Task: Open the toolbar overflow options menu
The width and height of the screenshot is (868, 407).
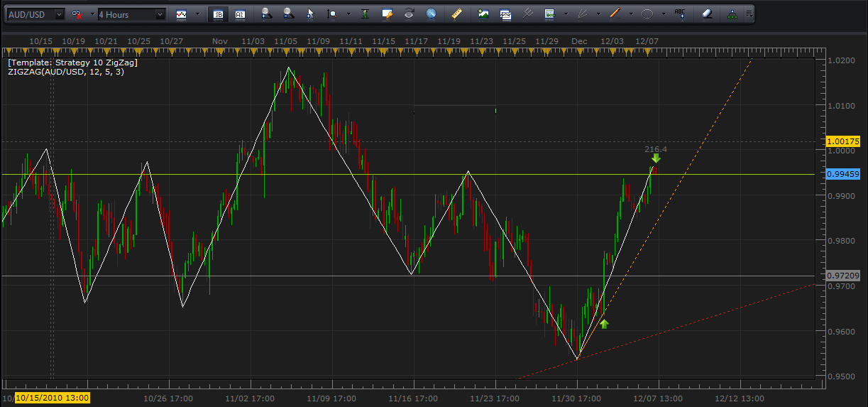Action: click(x=749, y=13)
